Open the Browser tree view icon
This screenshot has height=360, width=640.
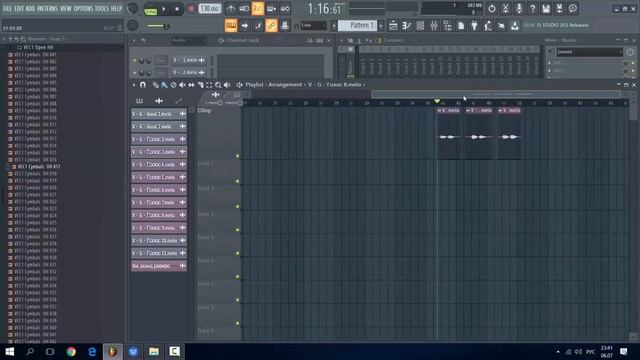[448, 25]
